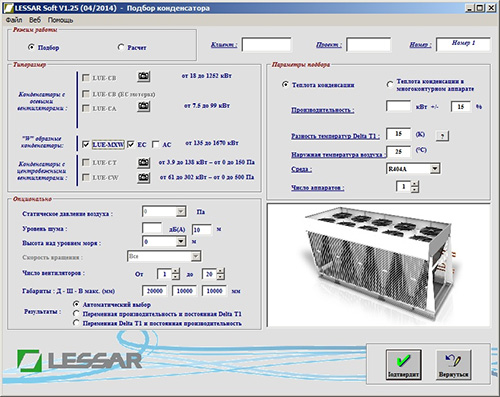Click the maximum height 10000 field
The image size is (500, 397).
tap(214, 291)
